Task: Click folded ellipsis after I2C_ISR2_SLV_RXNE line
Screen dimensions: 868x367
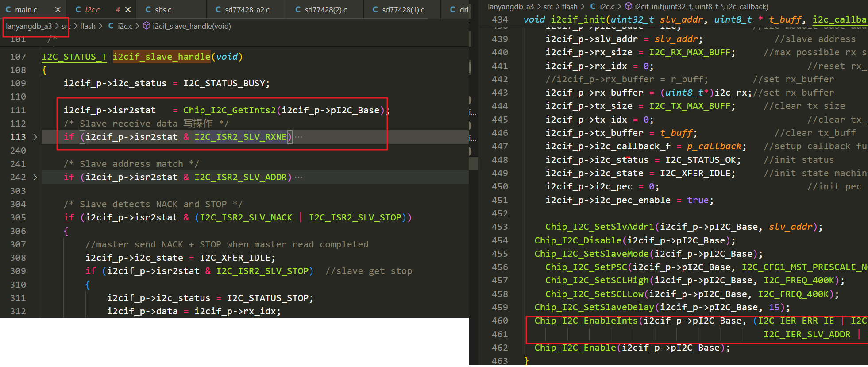Action: [299, 137]
